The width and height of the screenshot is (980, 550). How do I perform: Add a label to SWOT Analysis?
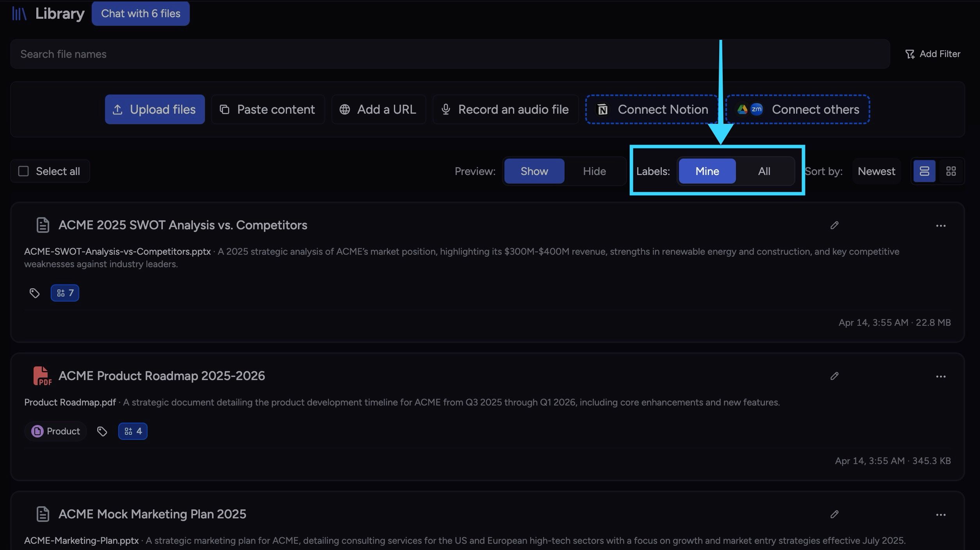(x=34, y=293)
